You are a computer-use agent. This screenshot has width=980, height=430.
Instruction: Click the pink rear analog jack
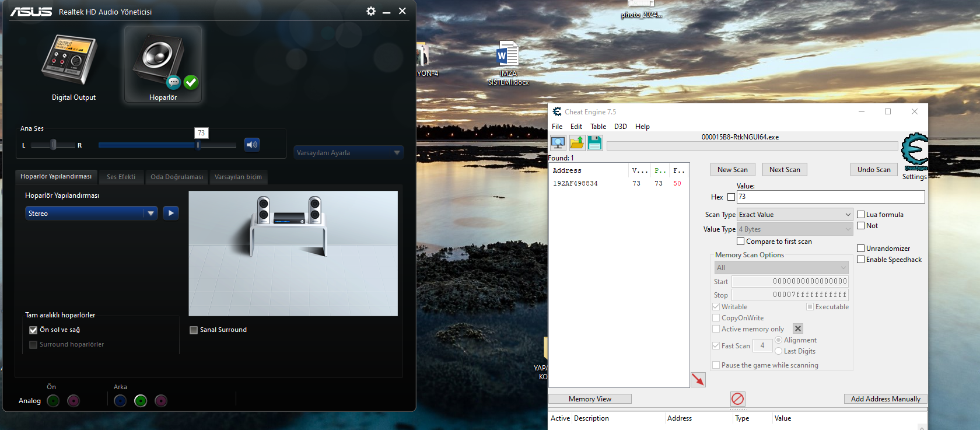(161, 401)
